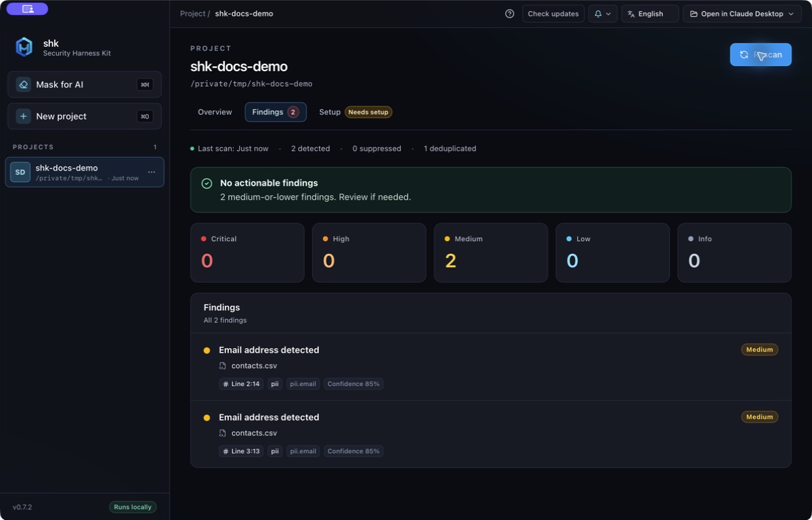The image size is (812, 520).
Task: Click Confidence 85% in the Line 3:13 finding
Action: pos(354,451)
